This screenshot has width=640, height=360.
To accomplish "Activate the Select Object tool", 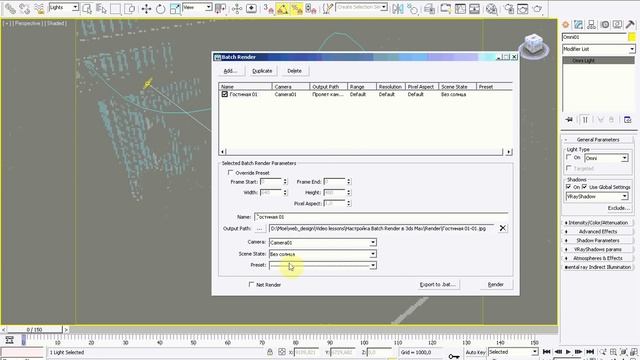I will [87, 9].
